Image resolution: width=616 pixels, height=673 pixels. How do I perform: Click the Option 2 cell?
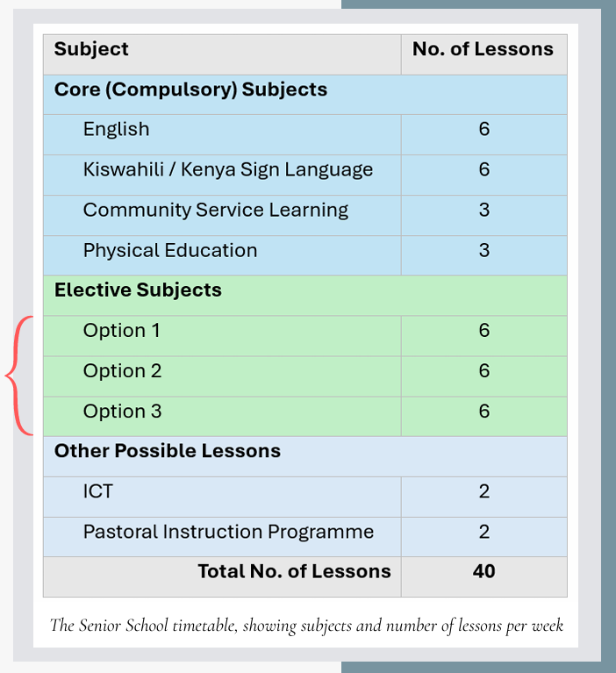pyautogui.click(x=122, y=371)
